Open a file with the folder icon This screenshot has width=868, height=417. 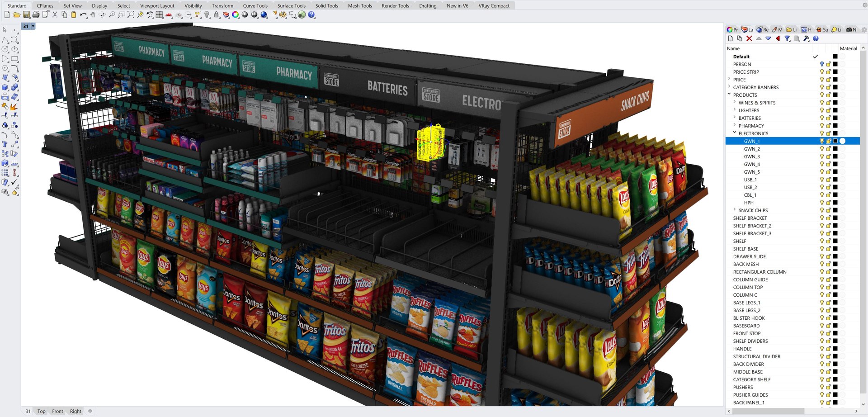coord(17,15)
